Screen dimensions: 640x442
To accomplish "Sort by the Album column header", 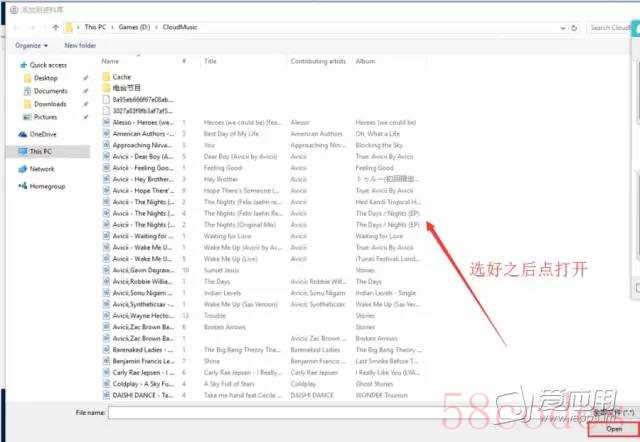I will click(365, 61).
